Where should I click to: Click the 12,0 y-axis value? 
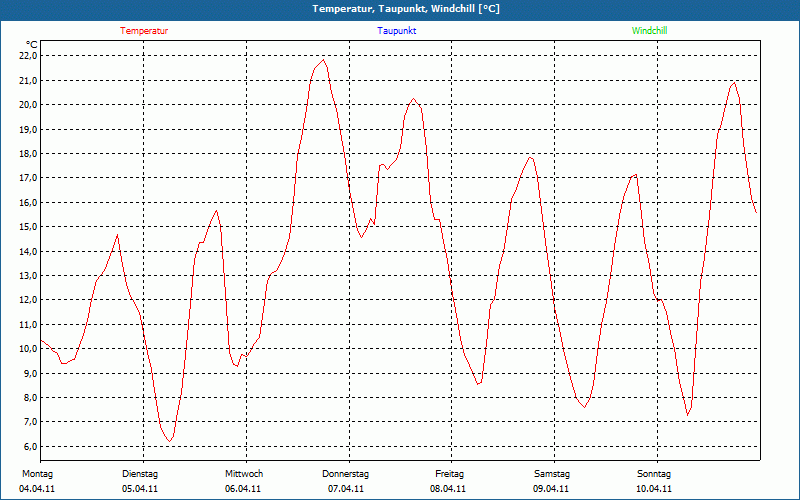click(x=28, y=300)
